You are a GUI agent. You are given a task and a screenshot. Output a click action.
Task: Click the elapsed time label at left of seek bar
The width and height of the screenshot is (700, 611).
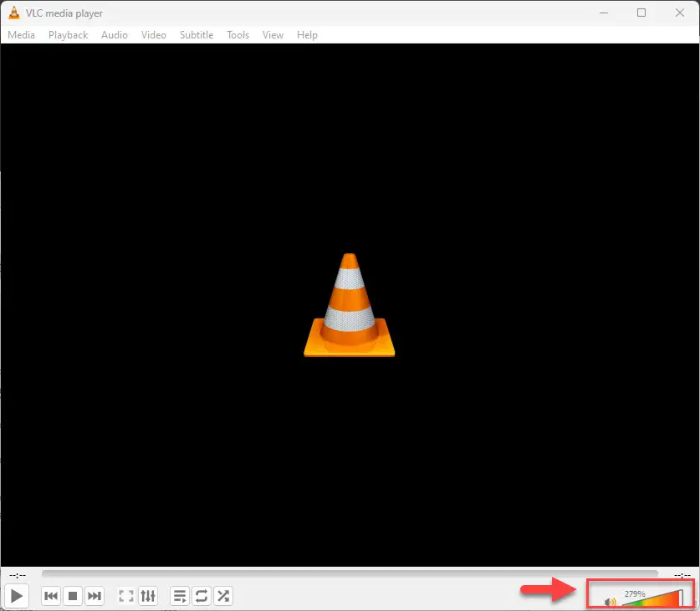18,575
